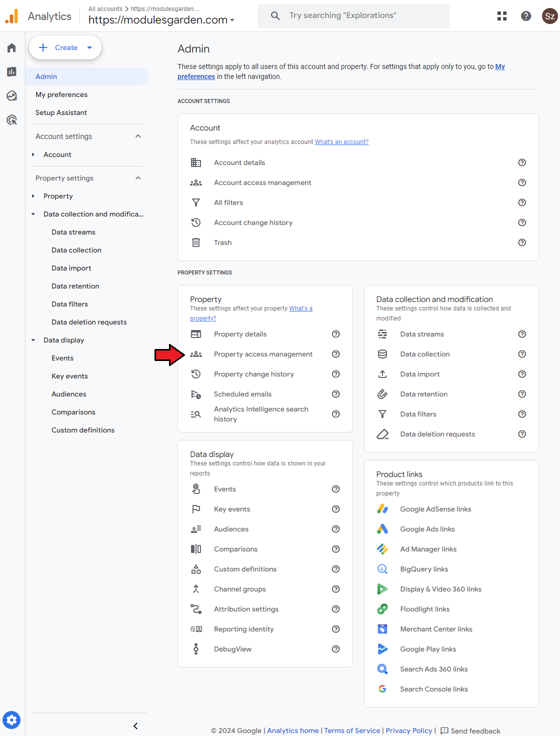
Task: Click the BigQuery links icon
Action: pyautogui.click(x=382, y=569)
